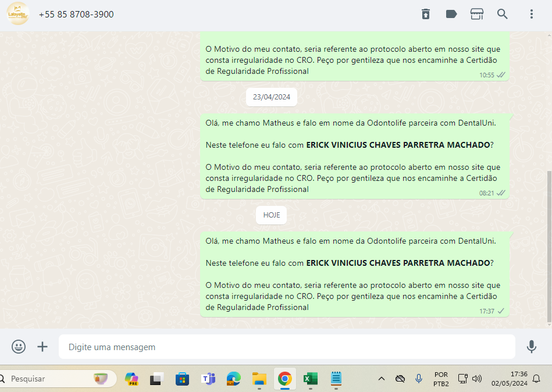The width and height of the screenshot is (552, 392).
Task: Click the delete chat trash icon
Action: point(426,14)
